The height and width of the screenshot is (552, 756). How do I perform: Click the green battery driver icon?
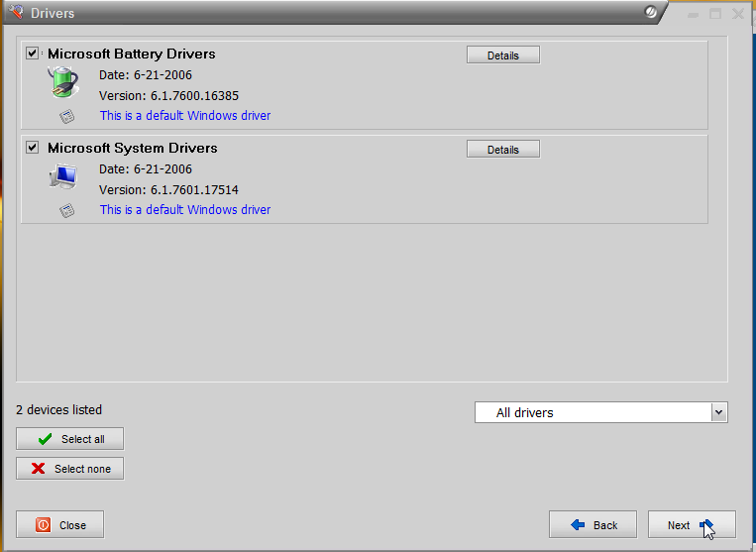coord(62,82)
